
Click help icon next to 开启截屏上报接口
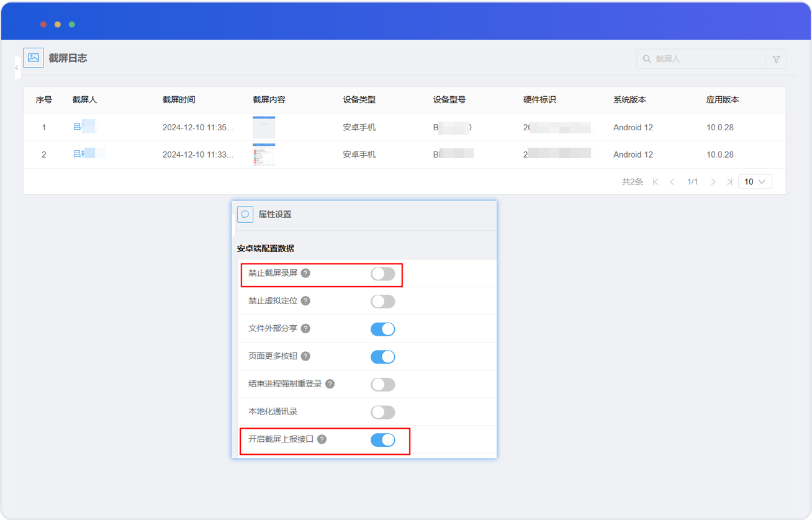(x=322, y=439)
